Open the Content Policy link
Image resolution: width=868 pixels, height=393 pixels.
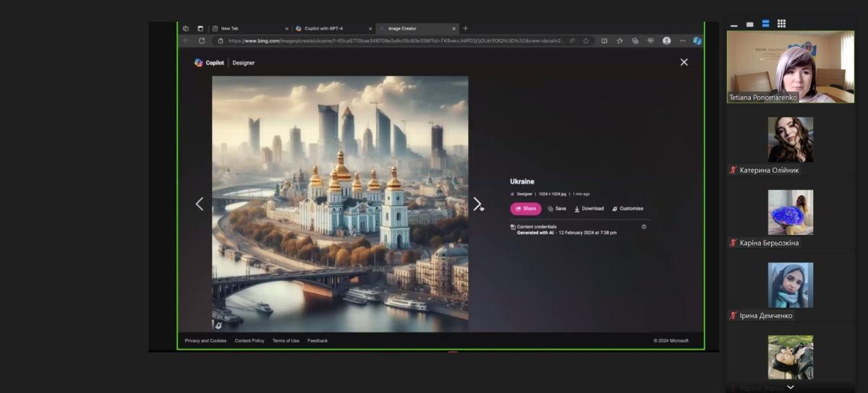(249, 340)
